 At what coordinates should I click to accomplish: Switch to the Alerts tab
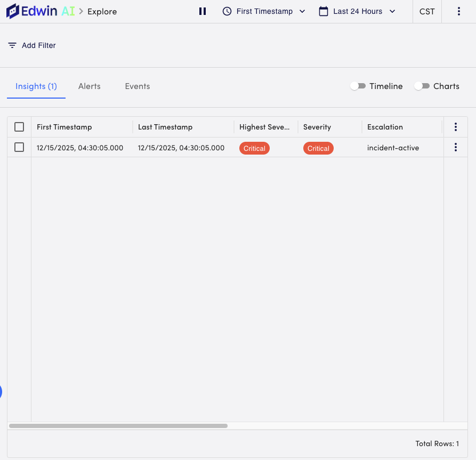click(89, 86)
